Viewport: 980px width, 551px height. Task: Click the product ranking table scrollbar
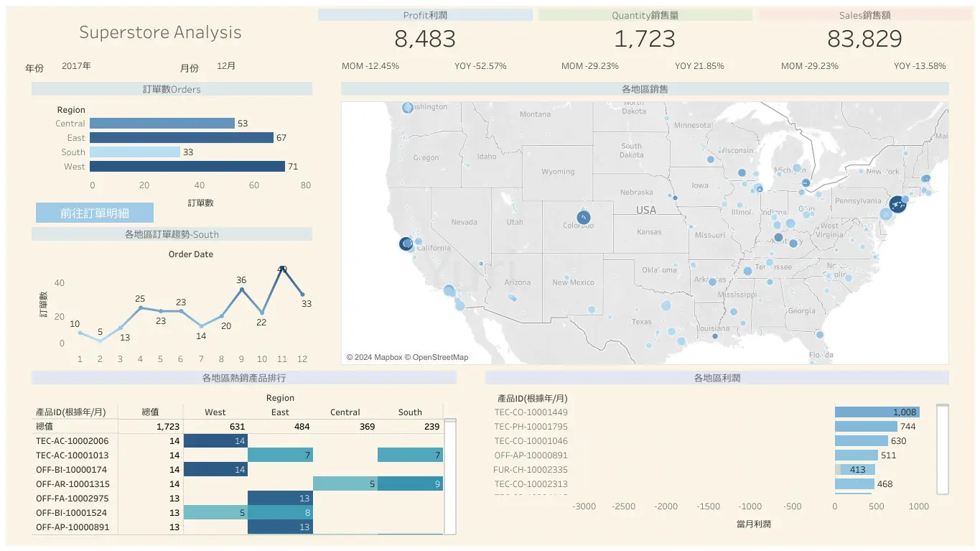click(x=450, y=476)
